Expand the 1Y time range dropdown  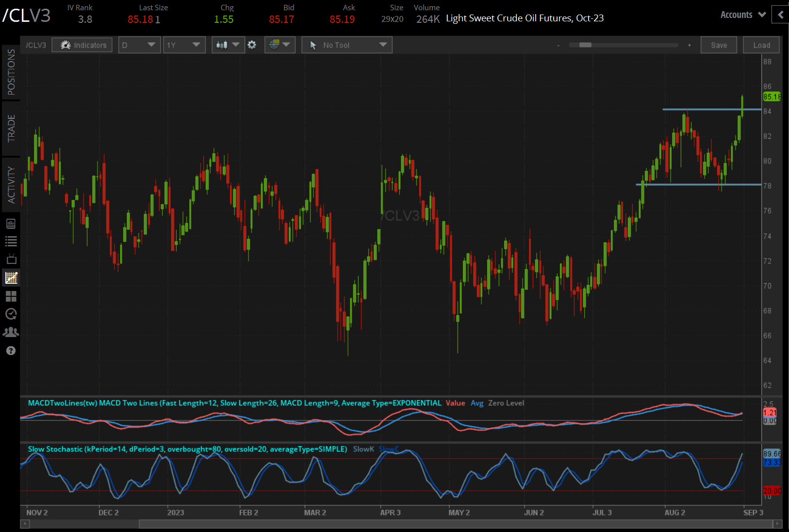[x=184, y=45]
